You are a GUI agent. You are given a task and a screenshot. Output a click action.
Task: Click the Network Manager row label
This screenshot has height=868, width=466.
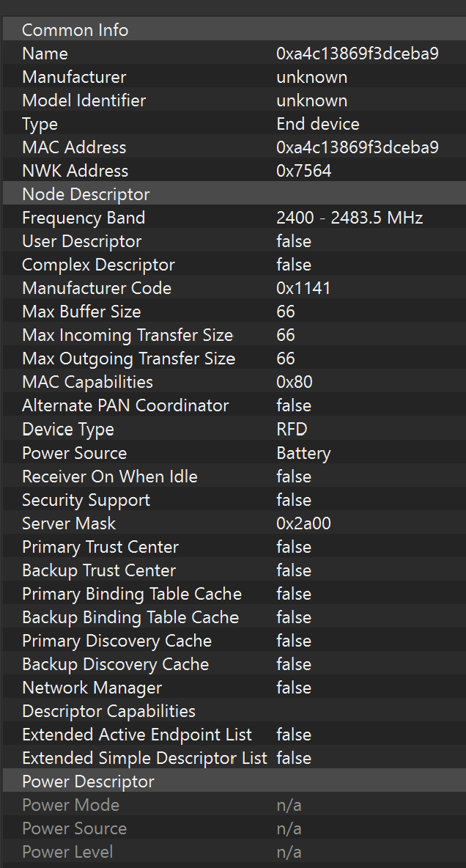pos(92,688)
